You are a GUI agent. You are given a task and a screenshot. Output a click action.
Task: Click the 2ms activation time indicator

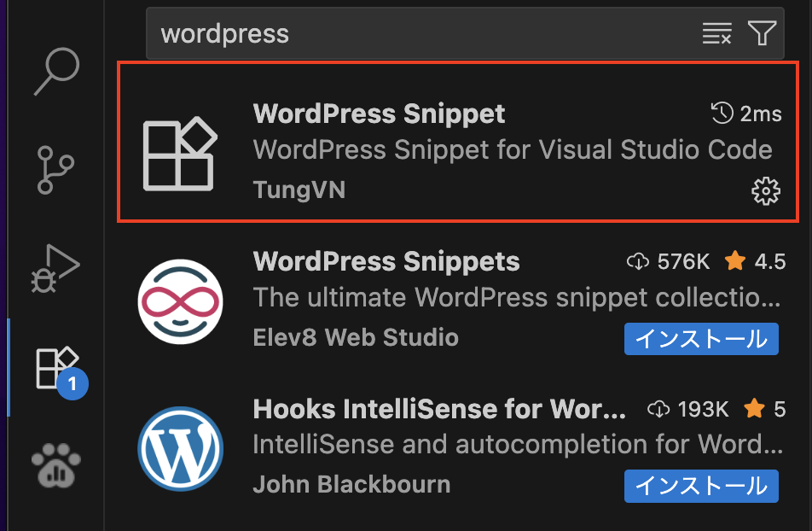(746, 114)
